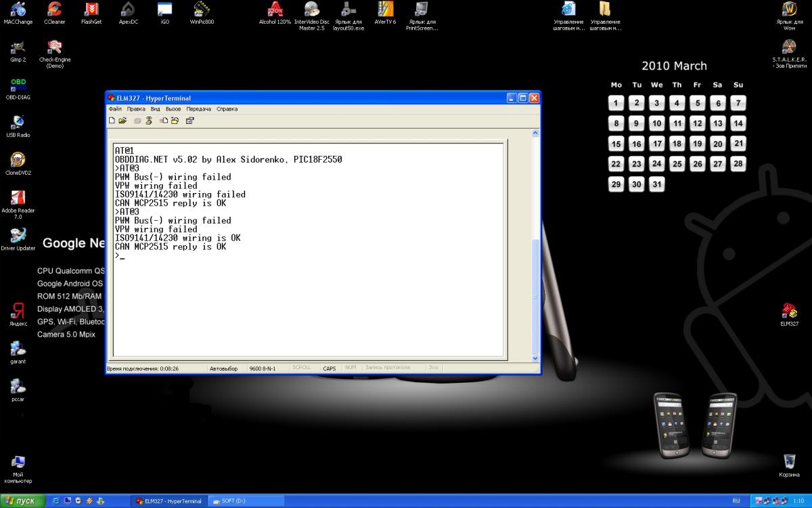Select the Check-Engine (Demo) desktop icon
Viewport: 812px width, 508px height.
pos(55,47)
